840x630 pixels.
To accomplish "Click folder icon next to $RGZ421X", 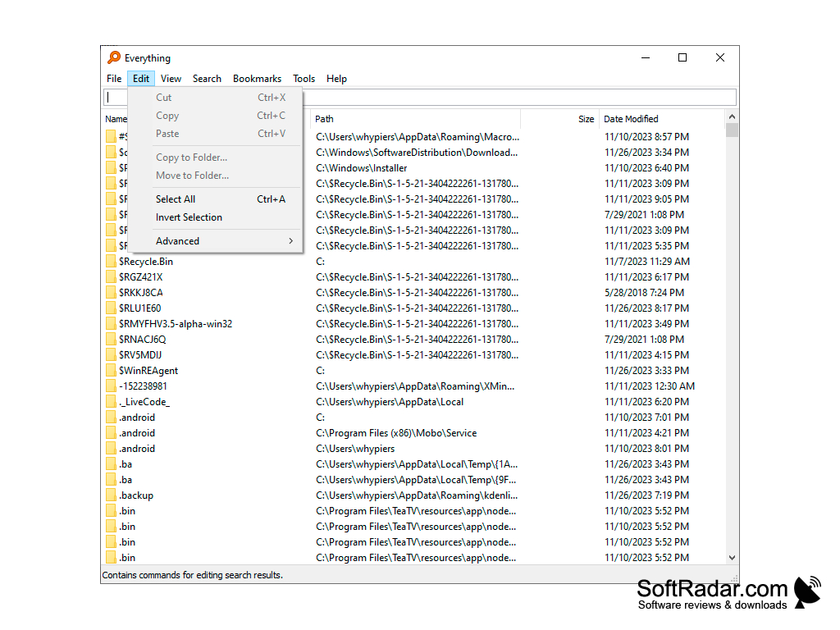I will tap(111, 277).
